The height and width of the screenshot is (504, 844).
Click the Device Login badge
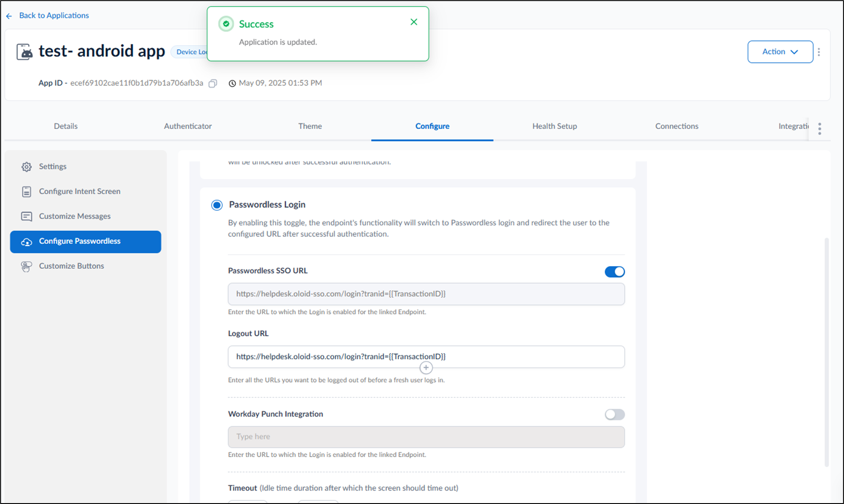(190, 52)
